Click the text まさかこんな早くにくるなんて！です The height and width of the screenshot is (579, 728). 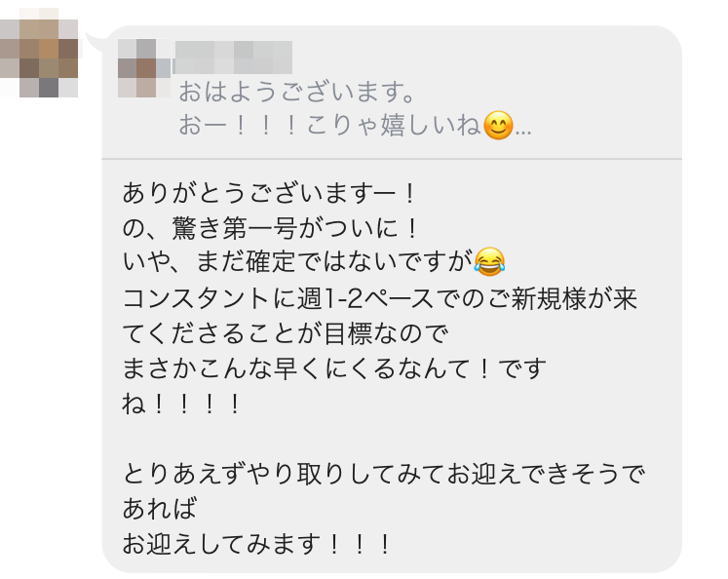coord(334,367)
